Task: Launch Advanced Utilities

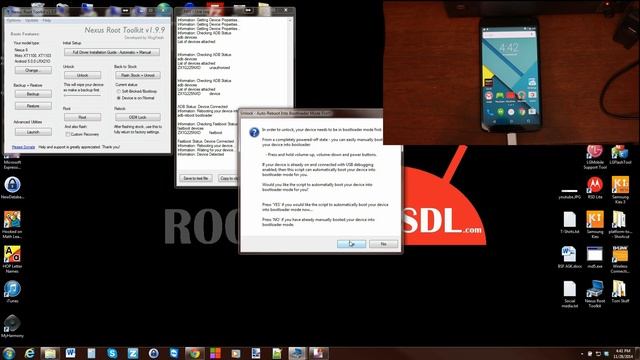Action: click(33, 132)
